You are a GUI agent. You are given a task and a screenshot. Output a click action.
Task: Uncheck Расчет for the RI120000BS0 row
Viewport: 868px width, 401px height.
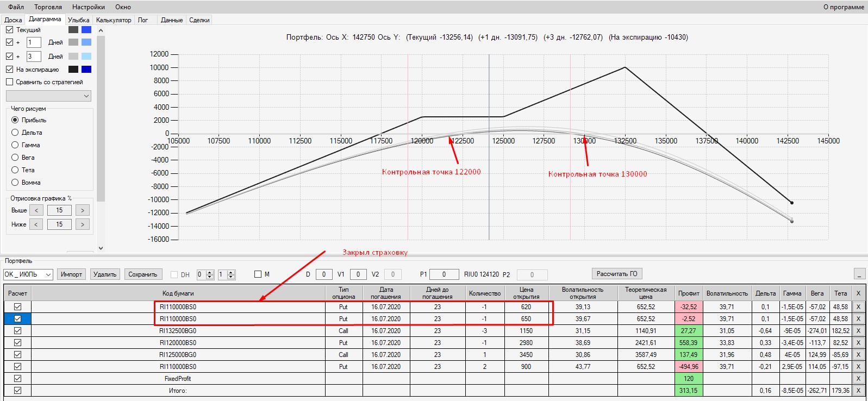click(x=17, y=343)
